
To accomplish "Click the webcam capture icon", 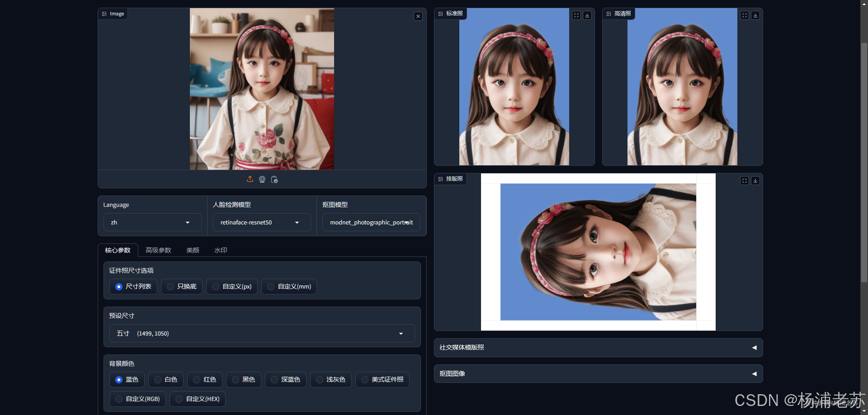I will click(262, 179).
